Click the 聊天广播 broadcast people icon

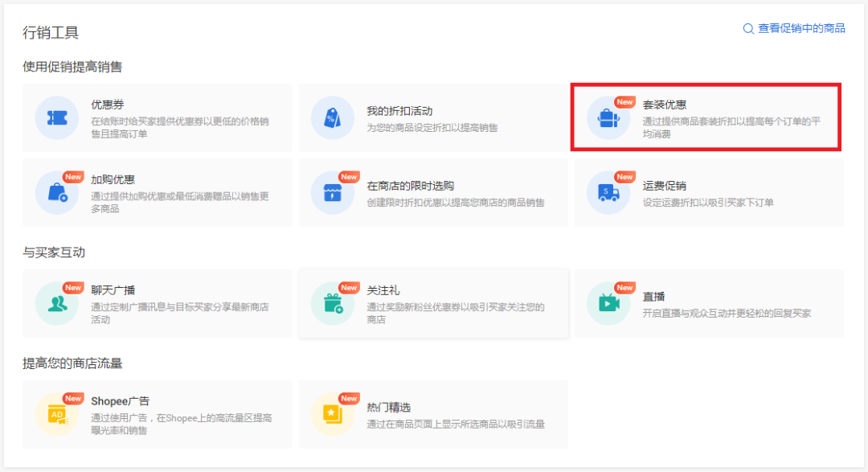(57, 303)
